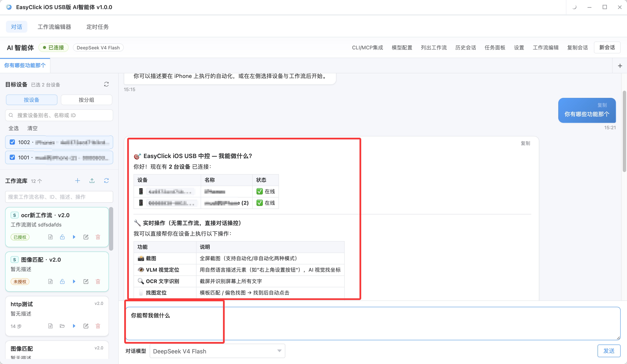Run the ocr新工作流 workflow
Viewport: 627px width, 364px height.
(x=74, y=237)
